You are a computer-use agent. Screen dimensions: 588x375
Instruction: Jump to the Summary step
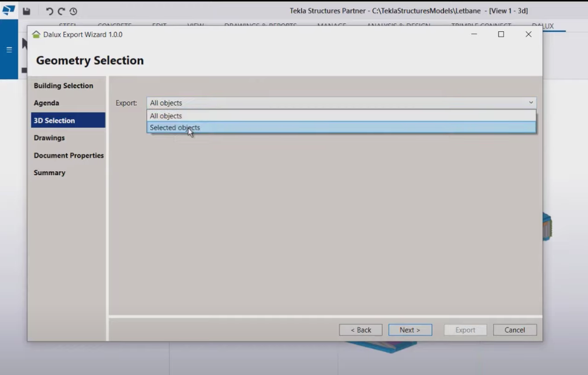click(x=50, y=173)
